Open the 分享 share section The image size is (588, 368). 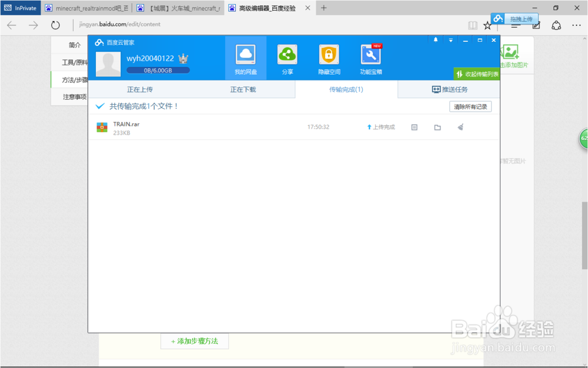click(288, 58)
